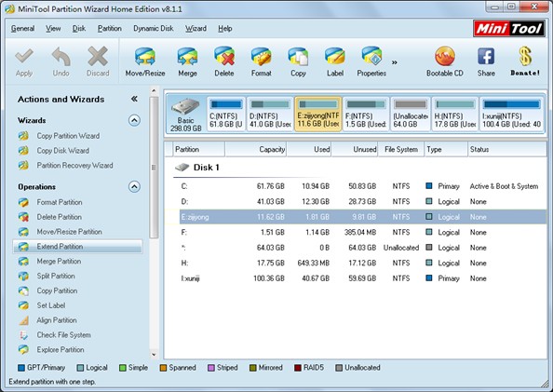Click the Merge toolbar icon

tap(187, 58)
